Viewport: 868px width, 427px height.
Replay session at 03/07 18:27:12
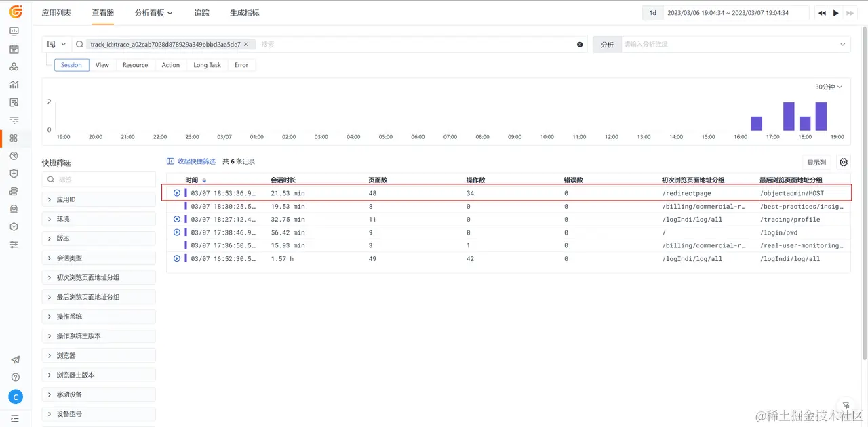coord(177,219)
